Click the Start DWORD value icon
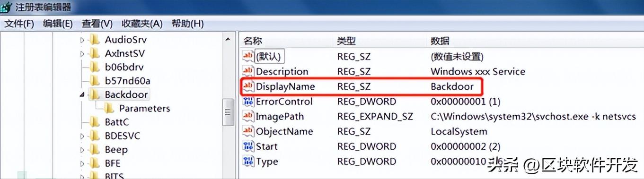 (248, 146)
